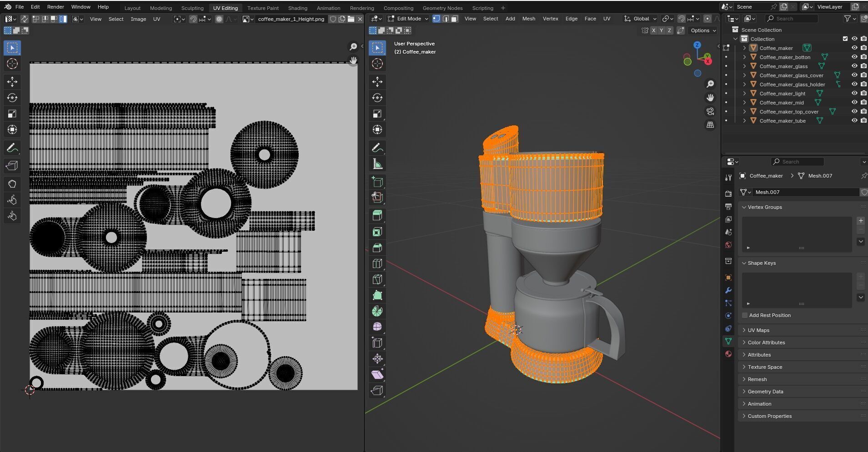Disable rendering for Coffee_maker_mid
Viewport: 868px width, 452px height.
pyautogui.click(x=863, y=103)
